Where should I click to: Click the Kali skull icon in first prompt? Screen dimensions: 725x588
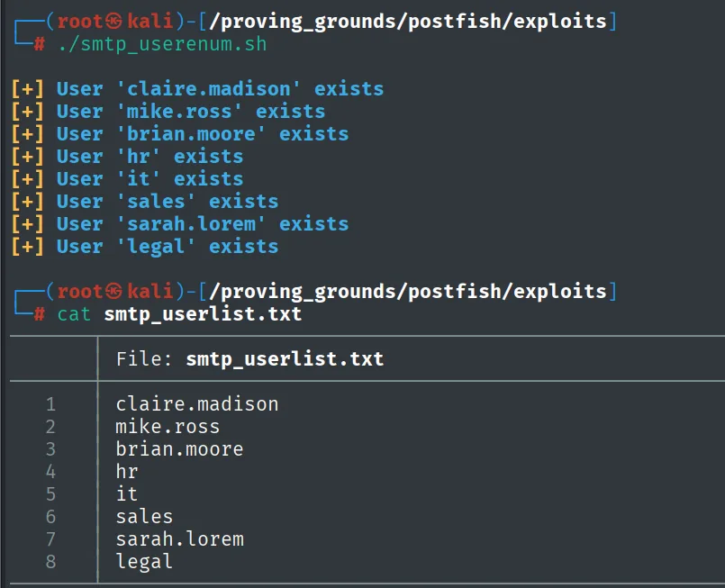(x=113, y=22)
